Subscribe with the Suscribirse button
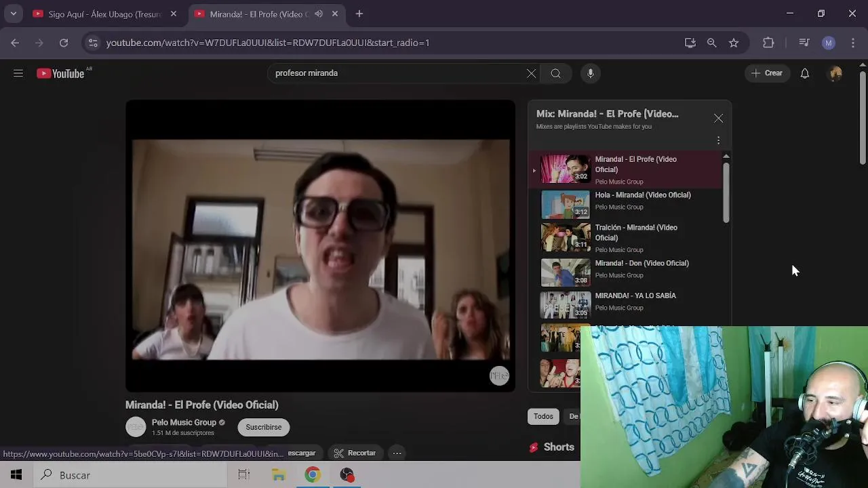Screen dimensions: 868x488 pyautogui.click(x=263, y=427)
